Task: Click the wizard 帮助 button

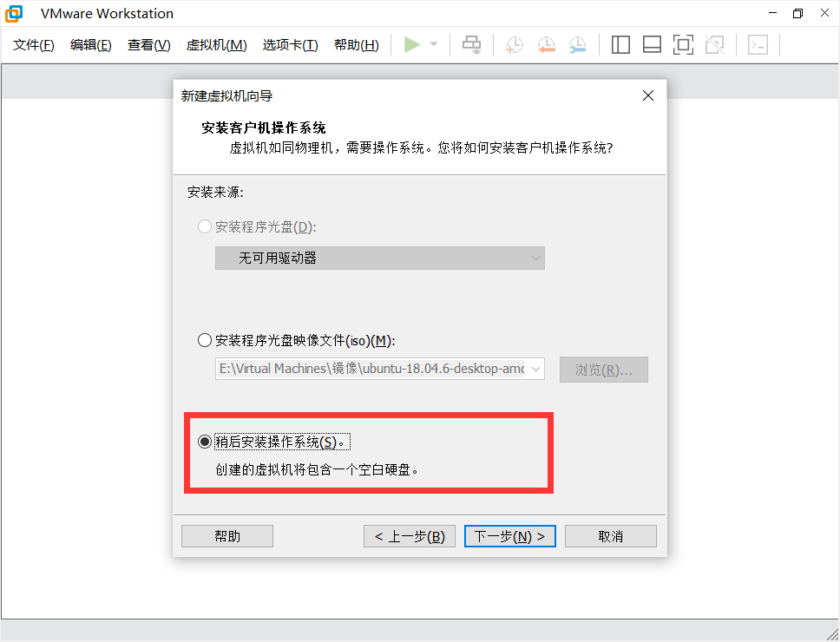Action: (x=227, y=536)
